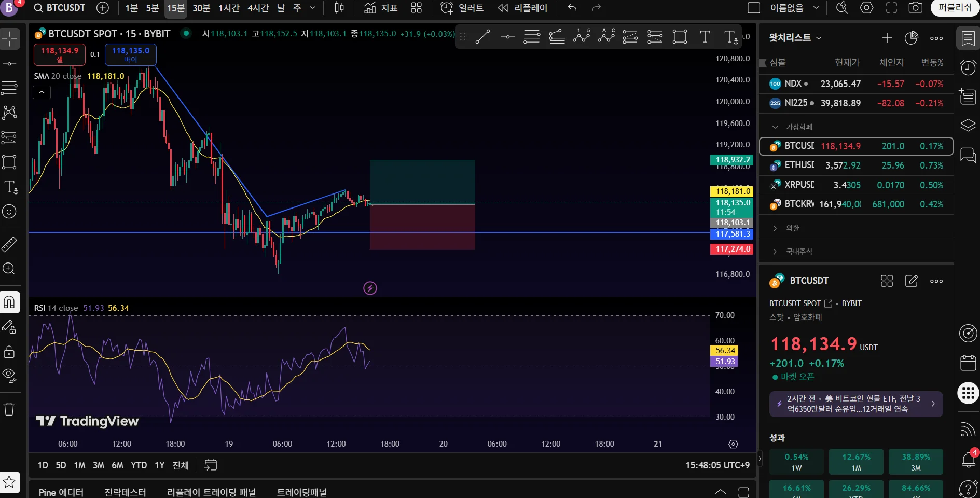Screen dimensions: 980x498
Task: Open the trend line tools
Action: click(x=10, y=64)
